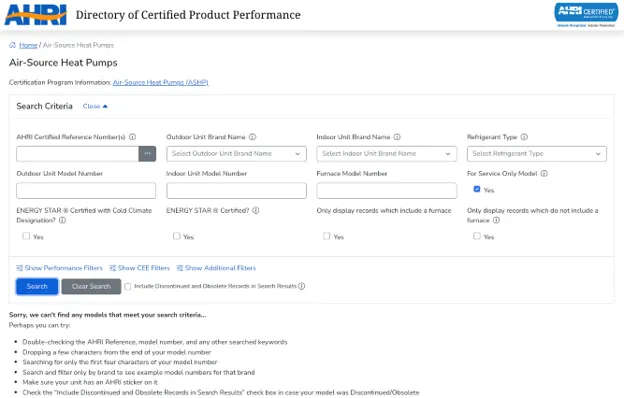Open info icon for Refrigerant Type
This screenshot has width=624, height=398.
click(x=524, y=137)
